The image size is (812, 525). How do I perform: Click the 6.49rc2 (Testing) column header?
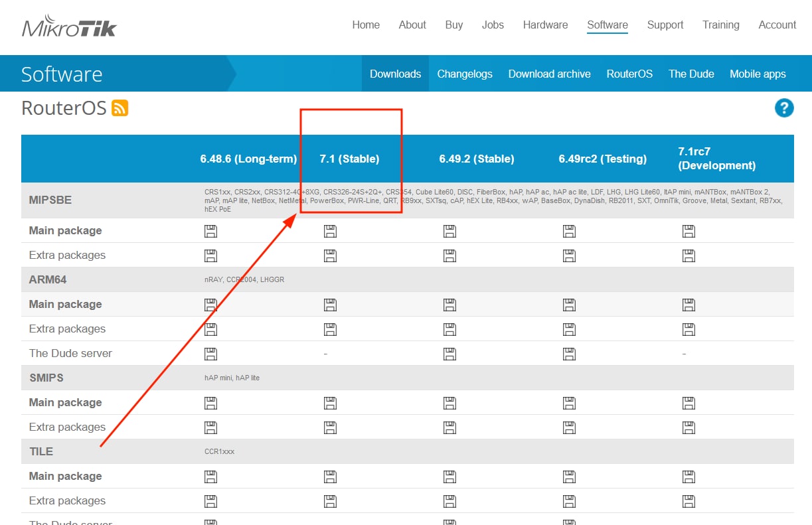point(603,159)
